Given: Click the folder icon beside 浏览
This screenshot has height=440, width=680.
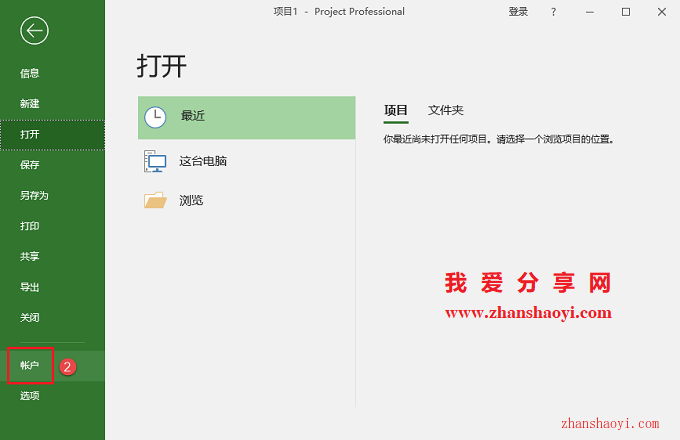Looking at the screenshot, I should (155, 200).
